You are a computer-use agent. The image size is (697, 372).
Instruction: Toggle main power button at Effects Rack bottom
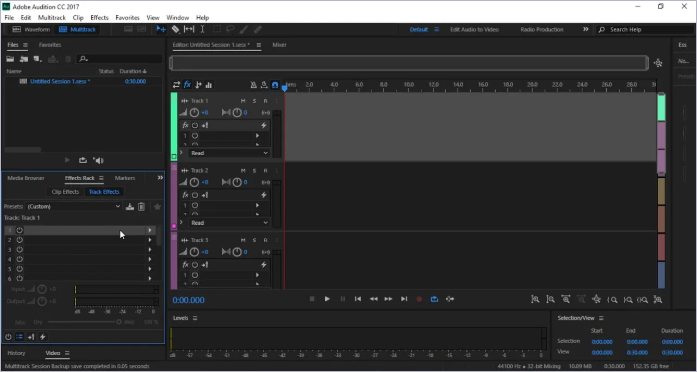tap(8, 337)
